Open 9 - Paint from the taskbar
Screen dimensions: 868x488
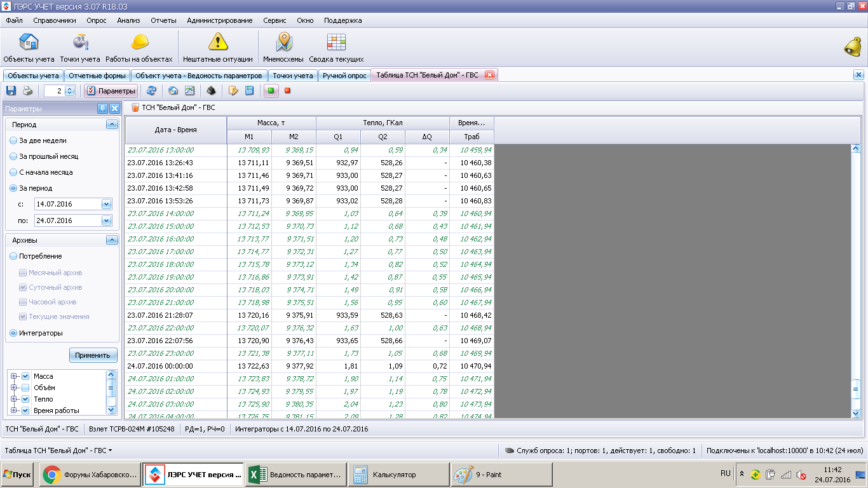[x=501, y=475]
